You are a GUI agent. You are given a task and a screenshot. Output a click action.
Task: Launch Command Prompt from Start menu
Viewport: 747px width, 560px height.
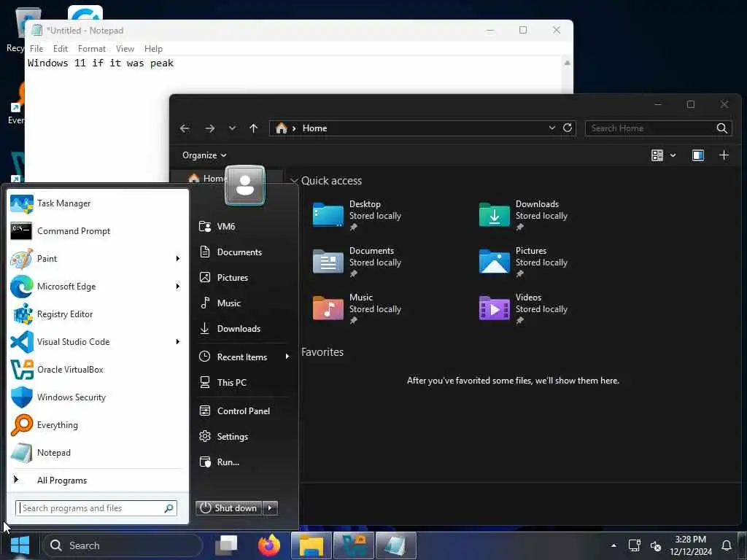click(98, 231)
